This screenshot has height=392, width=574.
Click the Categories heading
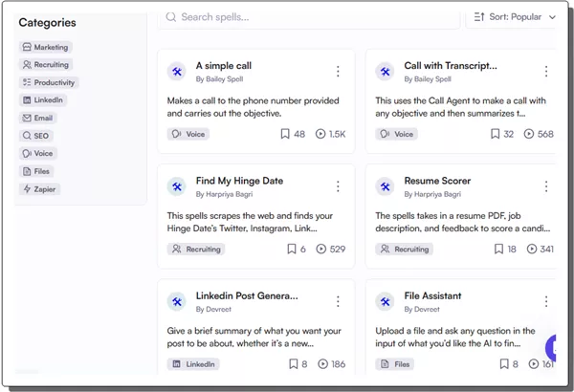pos(47,23)
